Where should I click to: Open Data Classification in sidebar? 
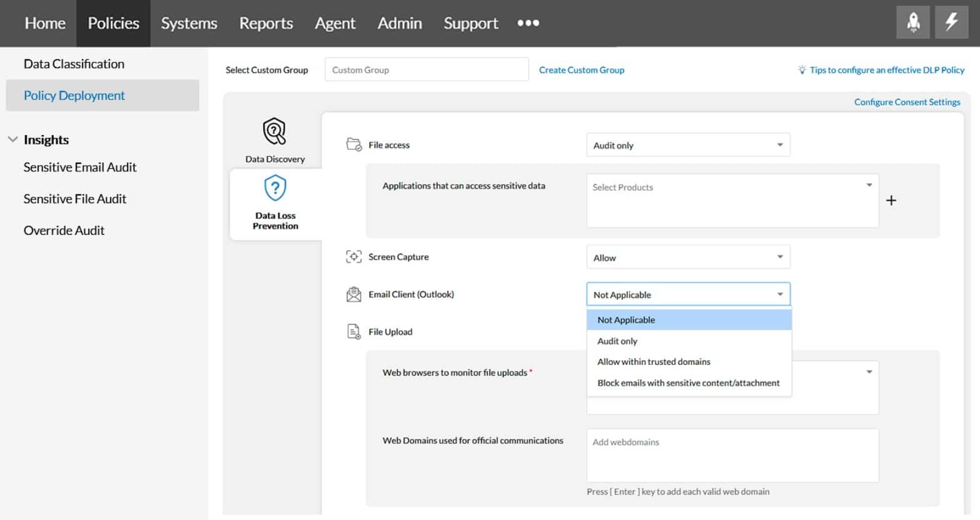tap(74, 64)
